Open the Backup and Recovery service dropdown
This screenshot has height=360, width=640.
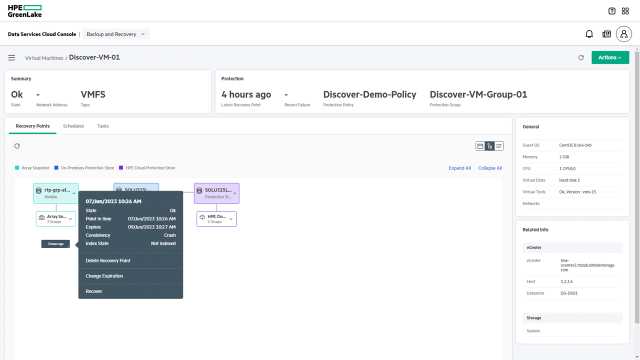(x=116, y=34)
